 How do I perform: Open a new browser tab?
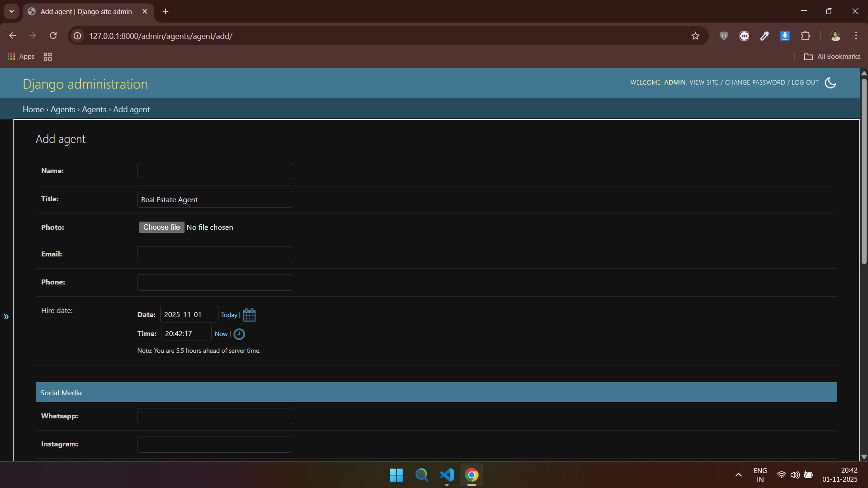[166, 11]
